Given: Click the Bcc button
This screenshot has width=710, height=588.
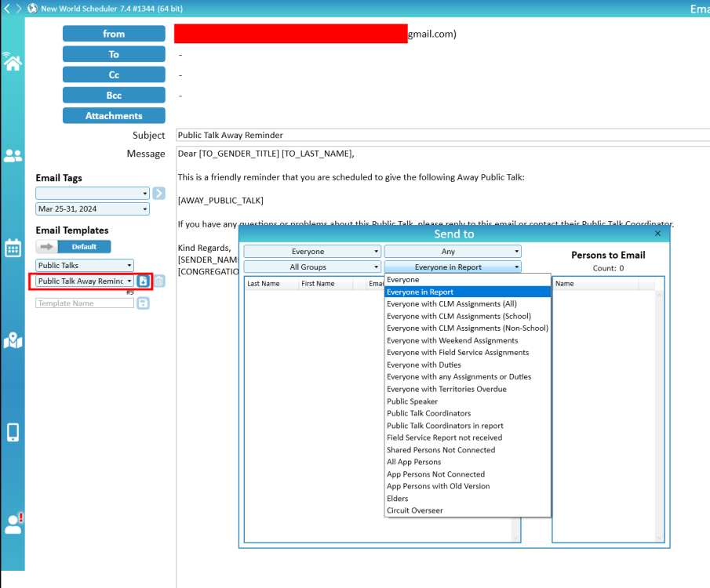Looking at the screenshot, I should 114,95.
